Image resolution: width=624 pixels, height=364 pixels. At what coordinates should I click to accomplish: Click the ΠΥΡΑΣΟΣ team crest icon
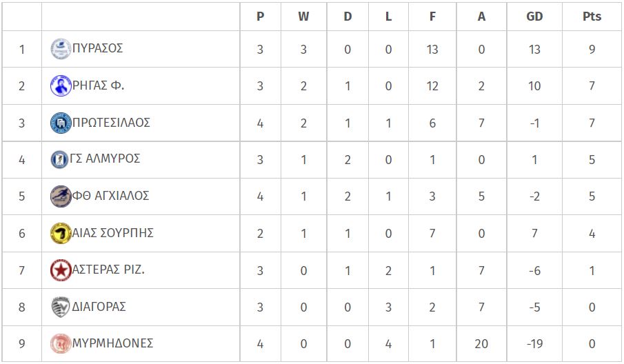click(61, 49)
